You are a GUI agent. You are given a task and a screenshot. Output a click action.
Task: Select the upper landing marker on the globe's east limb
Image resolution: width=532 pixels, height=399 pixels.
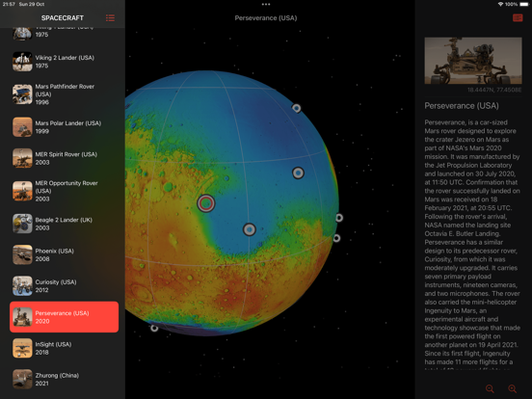pos(339,218)
